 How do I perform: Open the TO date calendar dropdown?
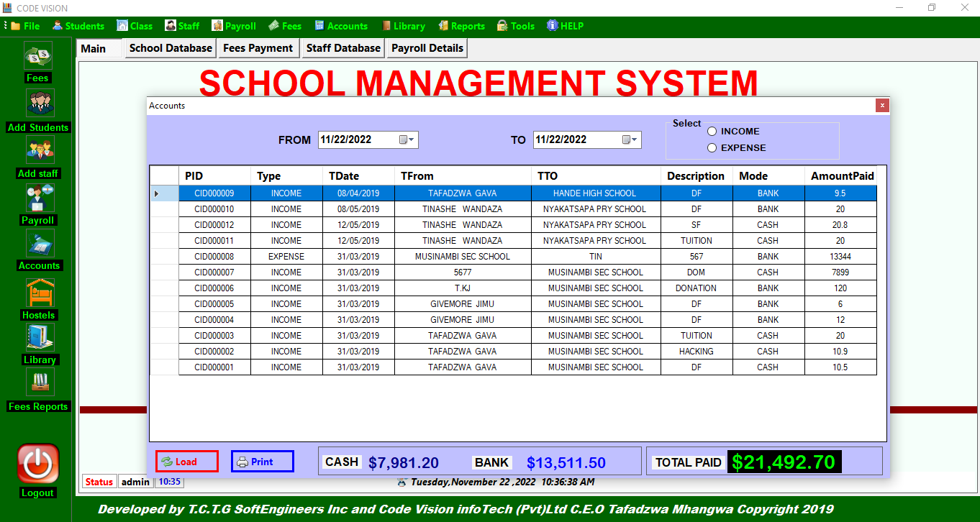click(630, 139)
